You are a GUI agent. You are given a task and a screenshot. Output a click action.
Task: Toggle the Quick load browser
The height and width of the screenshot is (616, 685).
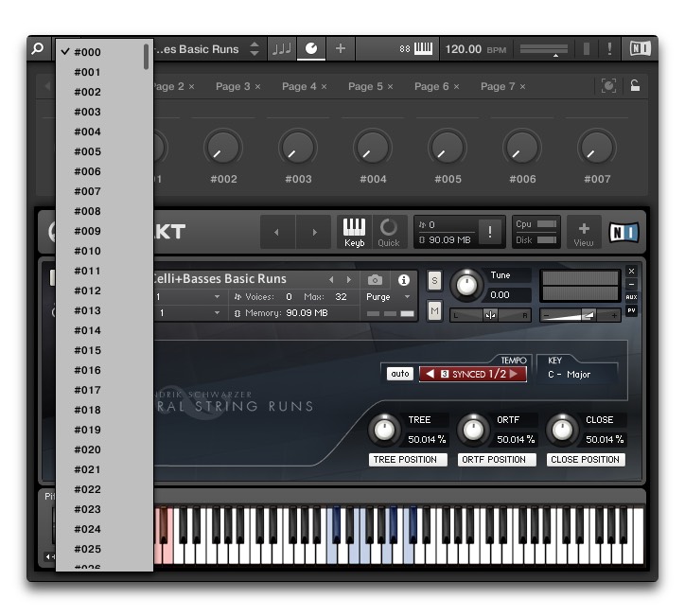pyautogui.click(x=388, y=233)
